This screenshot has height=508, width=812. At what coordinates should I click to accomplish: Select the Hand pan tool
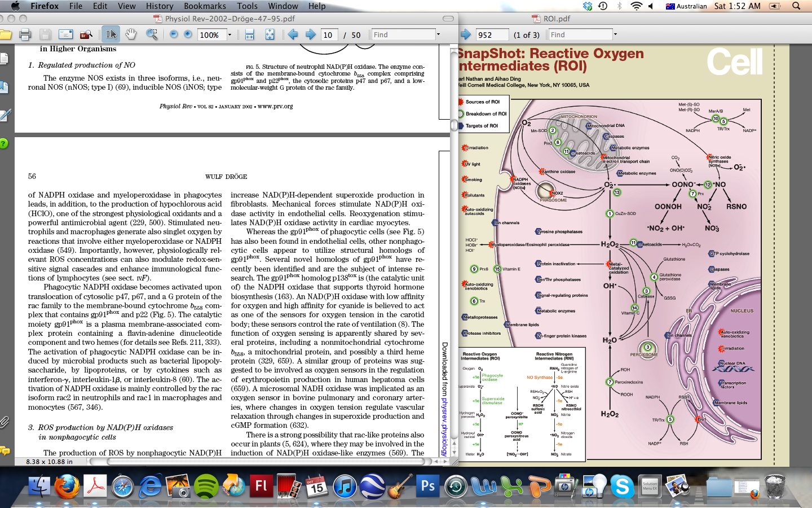(x=131, y=35)
